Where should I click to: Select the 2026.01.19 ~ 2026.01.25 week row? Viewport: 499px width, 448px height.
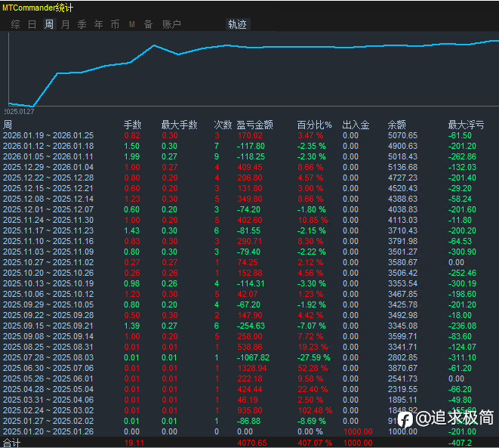pyautogui.click(x=48, y=135)
